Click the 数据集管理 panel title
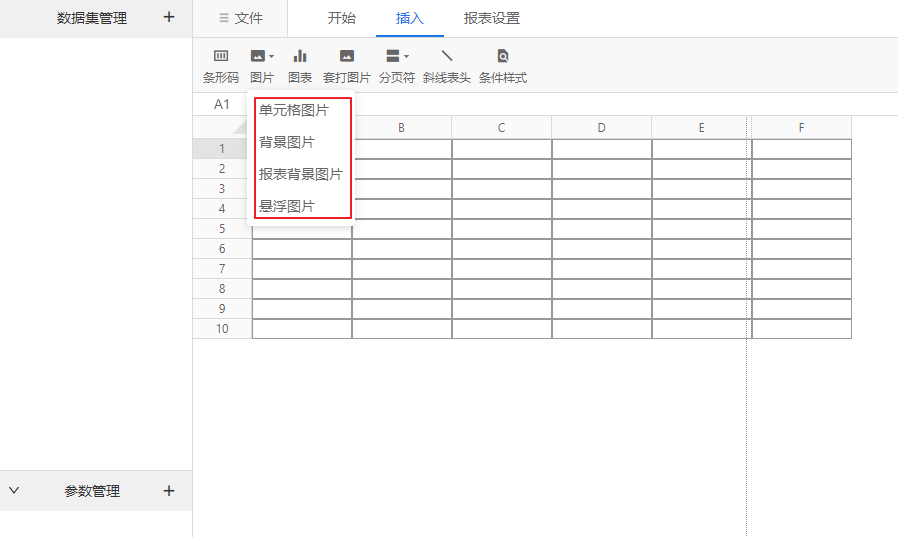 pos(92,18)
